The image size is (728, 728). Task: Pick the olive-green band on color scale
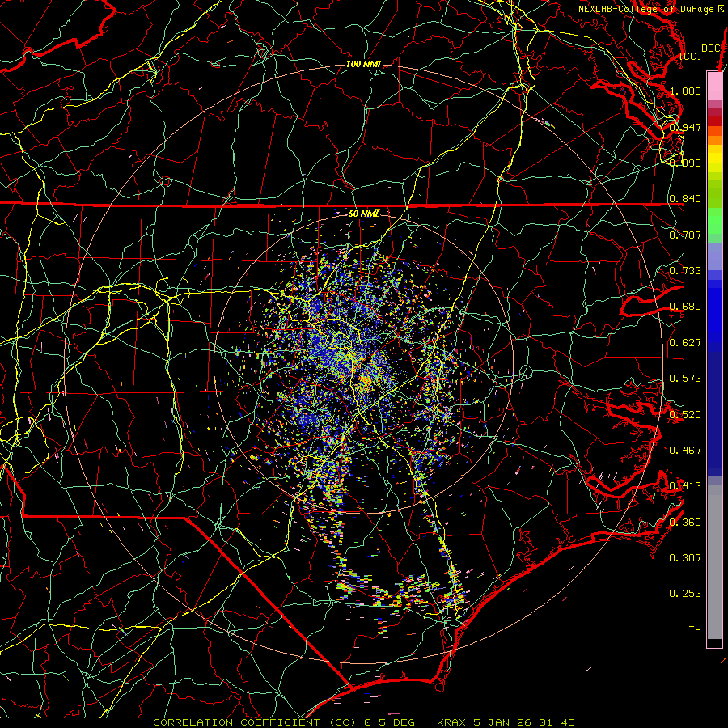point(714,193)
